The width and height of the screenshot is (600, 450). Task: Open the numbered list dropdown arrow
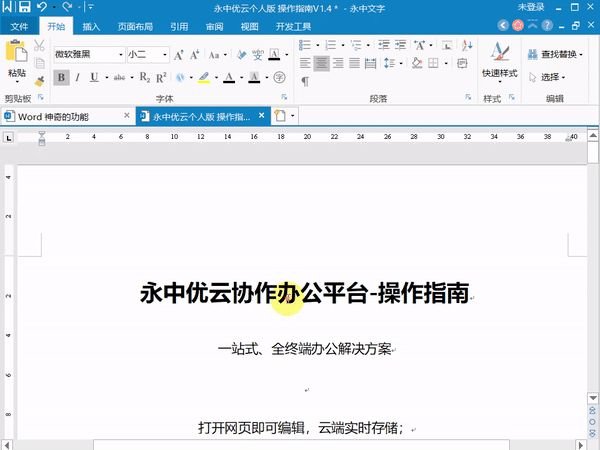342,45
